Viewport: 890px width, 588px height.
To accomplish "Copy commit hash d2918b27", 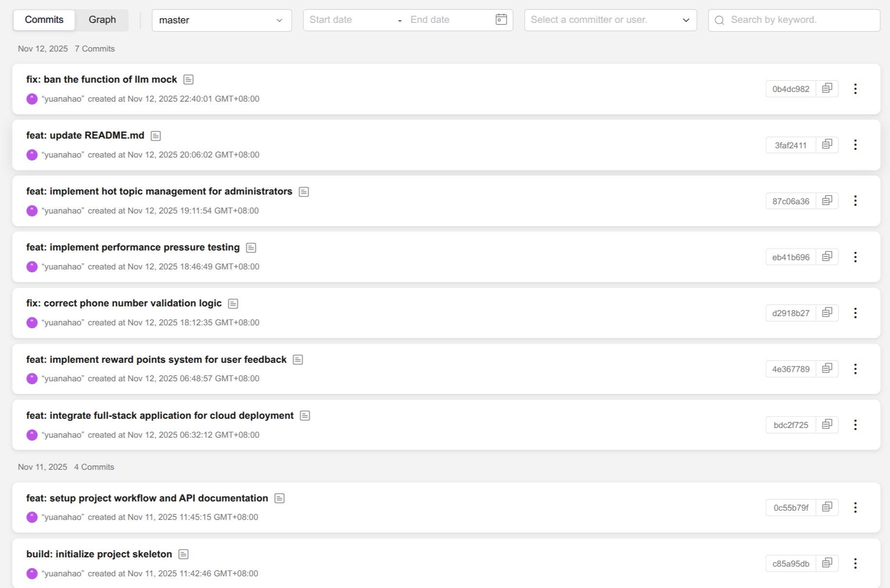I will pyautogui.click(x=827, y=313).
